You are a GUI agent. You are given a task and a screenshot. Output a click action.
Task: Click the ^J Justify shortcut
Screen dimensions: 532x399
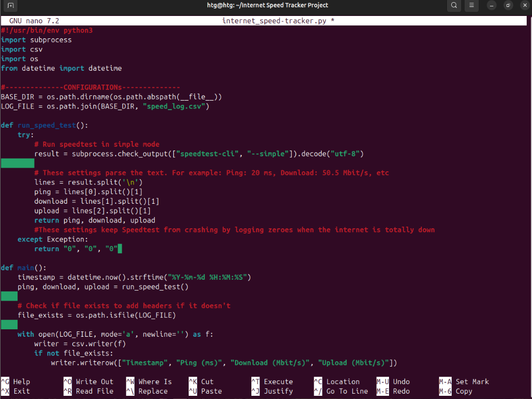pos(272,391)
